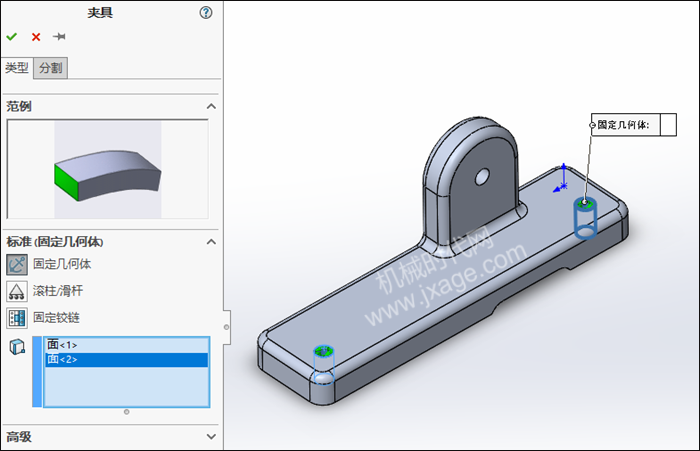Click the panel collapse handle at divider

tap(226, 327)
